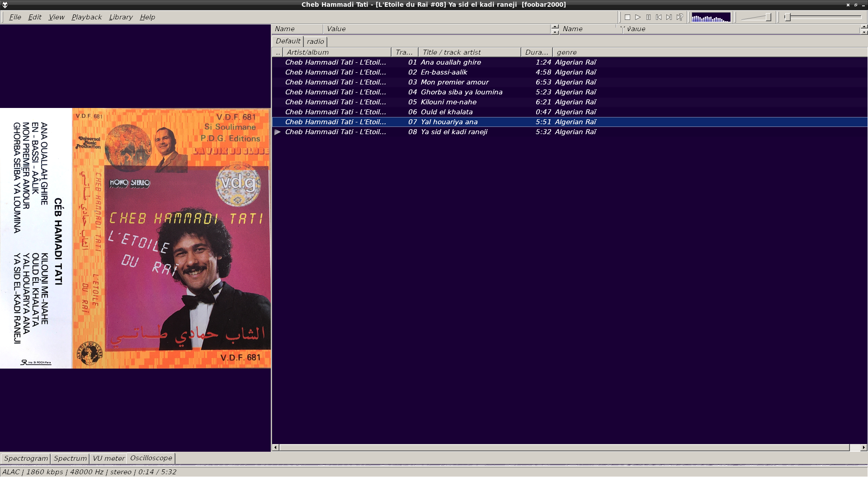Open the File menu
Viewport: 868px width, 477px height.
point(15,17)
